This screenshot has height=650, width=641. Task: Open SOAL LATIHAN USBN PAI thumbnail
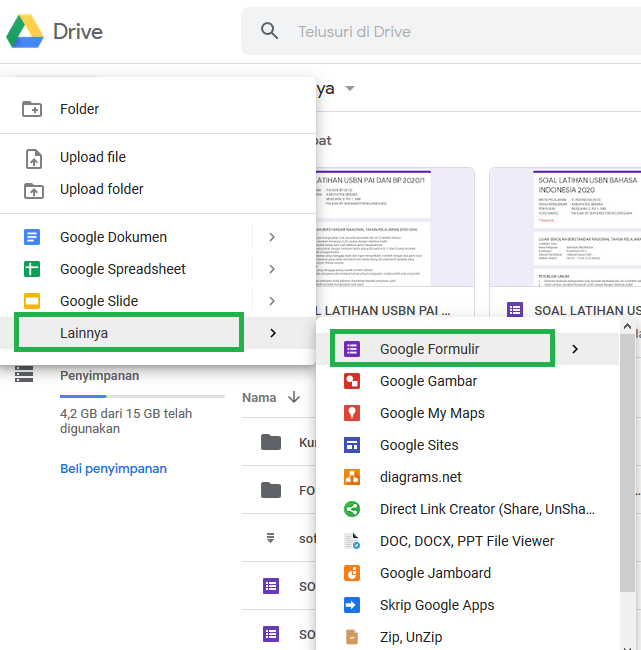(395, 227)
